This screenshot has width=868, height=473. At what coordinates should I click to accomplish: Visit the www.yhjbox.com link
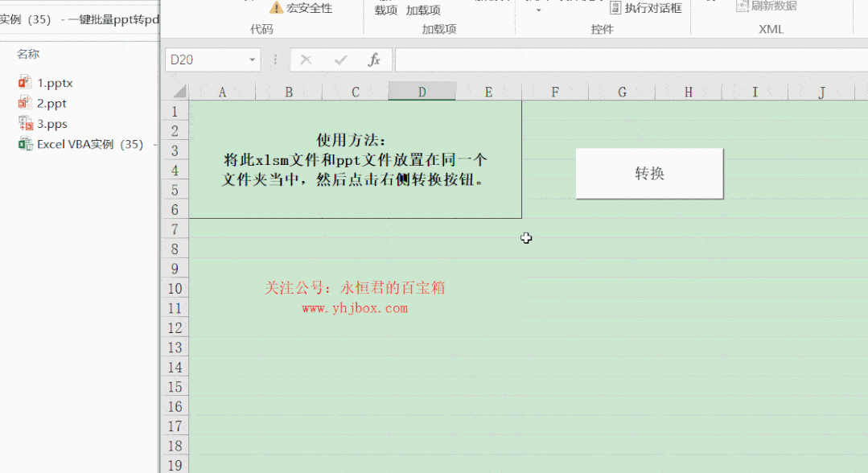(354, 307)
